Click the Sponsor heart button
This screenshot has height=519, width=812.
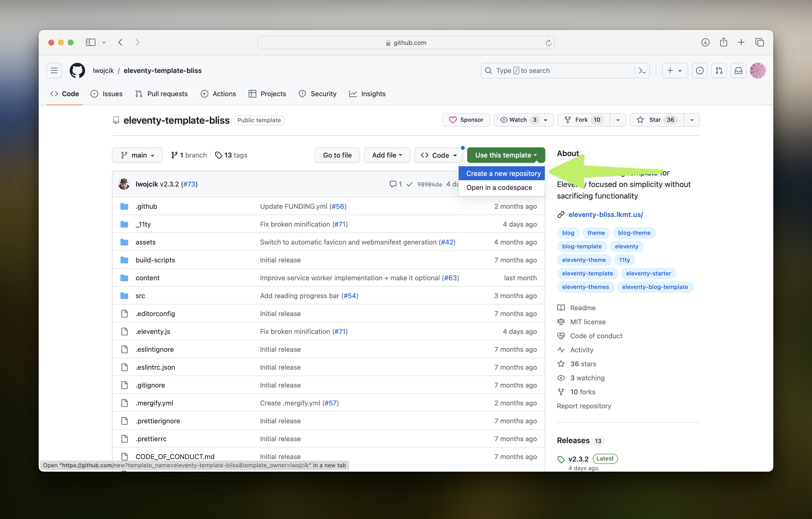(466, 120)
